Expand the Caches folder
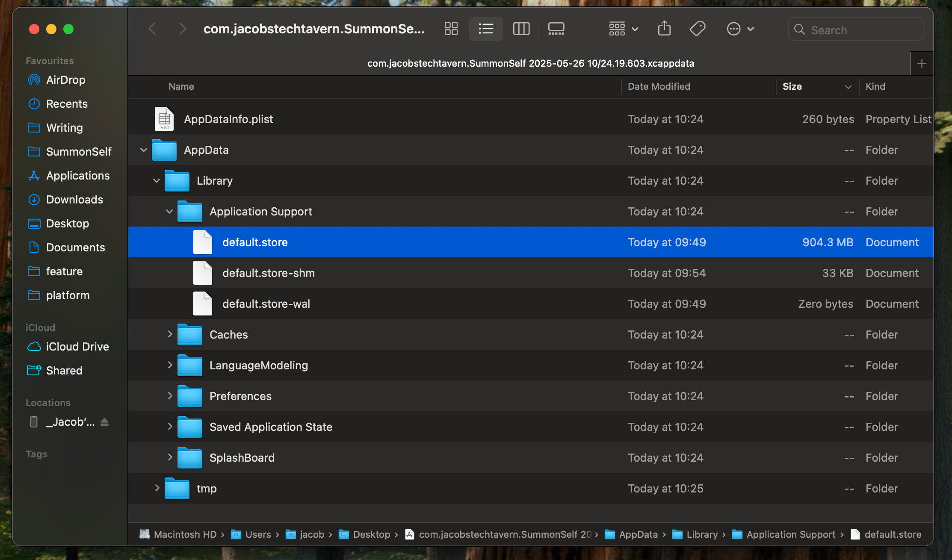The image size is (952, 560). [x=170, y=334]
